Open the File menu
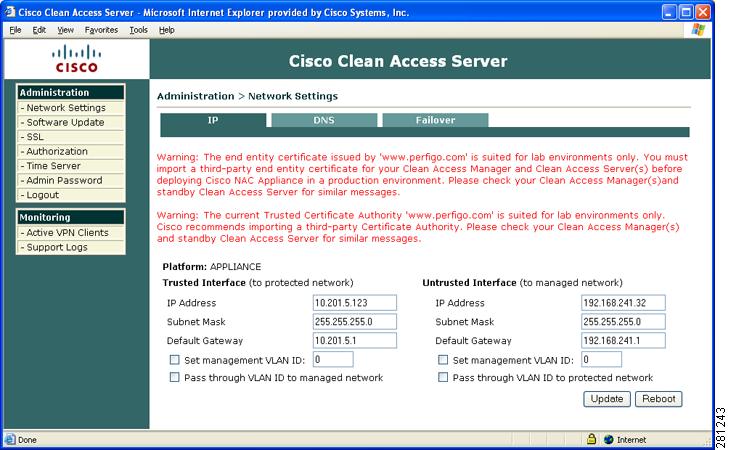 point(15,30)
